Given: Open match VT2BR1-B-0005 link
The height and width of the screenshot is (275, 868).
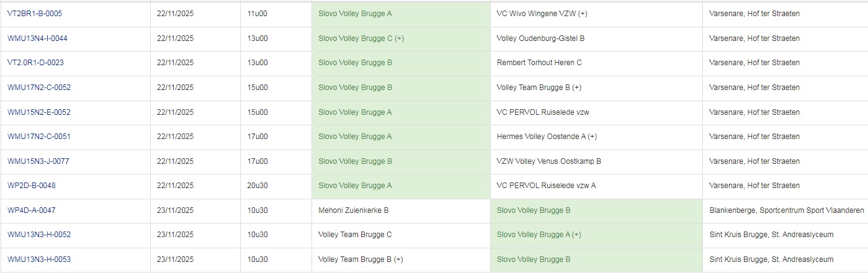Looking at the screenshot, I should (35, 14).
